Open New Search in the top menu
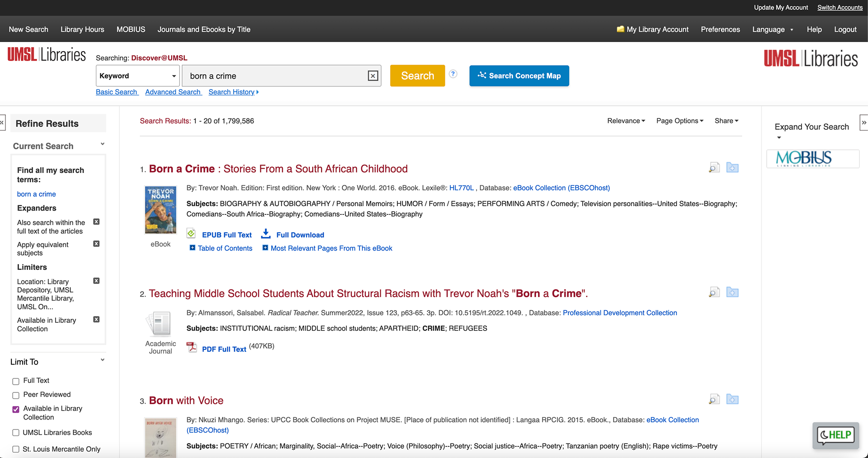The height and width of the screenshot is (458, 868). (28, 29)
